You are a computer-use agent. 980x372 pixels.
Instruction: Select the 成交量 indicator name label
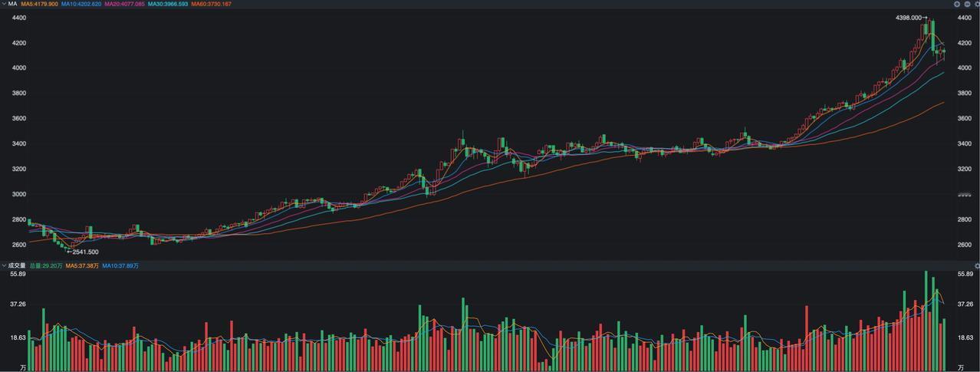click(x=17, y=265)
